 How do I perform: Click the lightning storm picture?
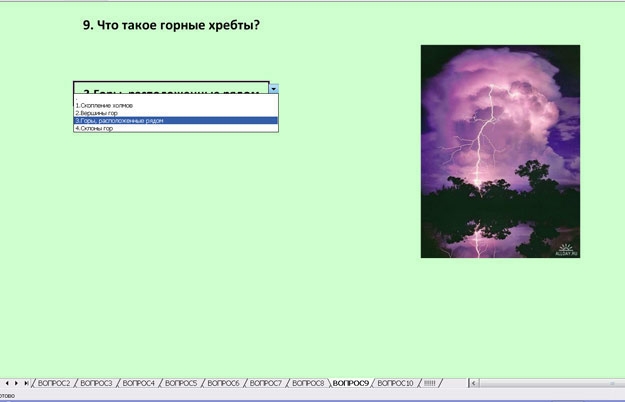tap(500, 151)
